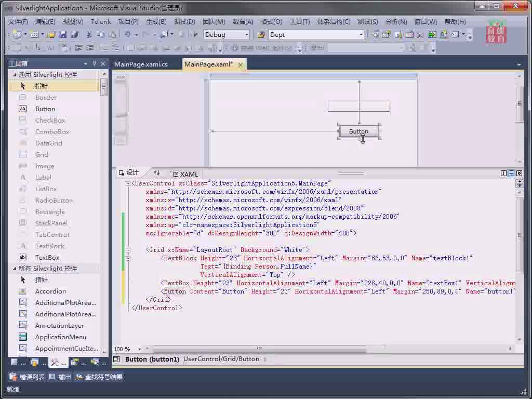The image size is (532, 399).
Task: Click the New Project toolbar icon
Action: [x=17, y=34]
